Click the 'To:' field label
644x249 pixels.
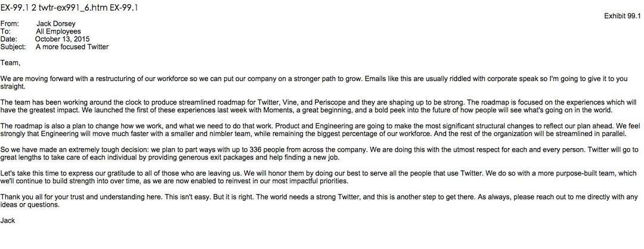tap(5, 32)
